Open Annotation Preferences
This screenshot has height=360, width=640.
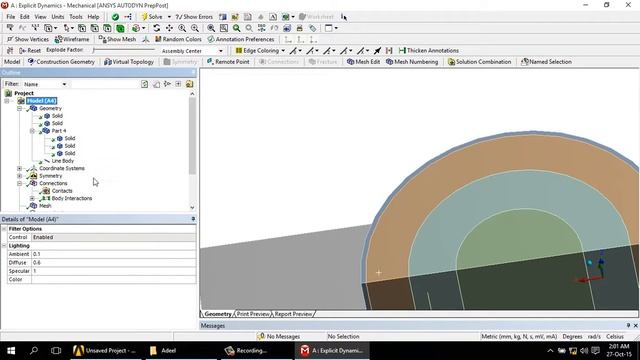[241, 39]
